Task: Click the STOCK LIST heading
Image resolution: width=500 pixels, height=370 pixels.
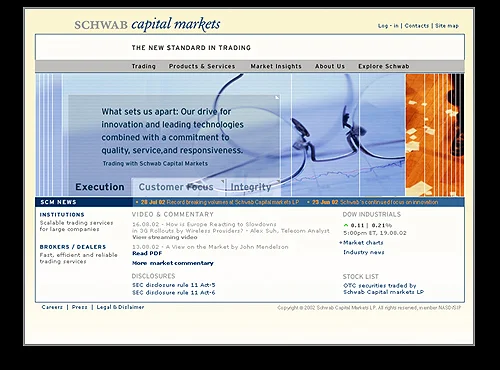Action: [361, 276]
